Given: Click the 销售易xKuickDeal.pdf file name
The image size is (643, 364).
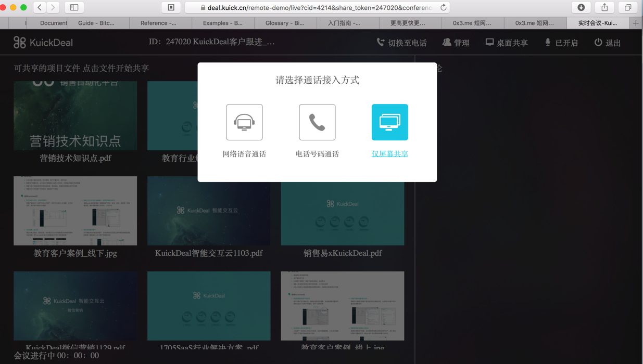Looking at the screenshot, I should click(343, 253).
